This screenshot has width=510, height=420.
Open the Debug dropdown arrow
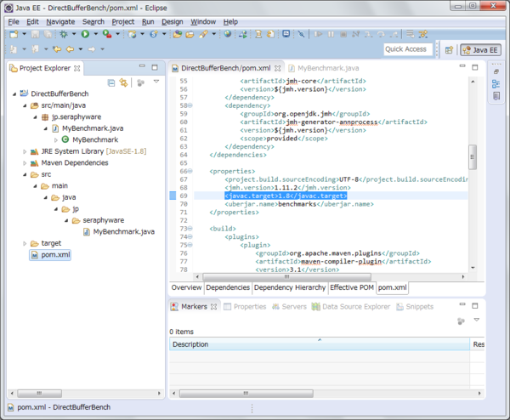pyautogui.click(x=74, y=34)
